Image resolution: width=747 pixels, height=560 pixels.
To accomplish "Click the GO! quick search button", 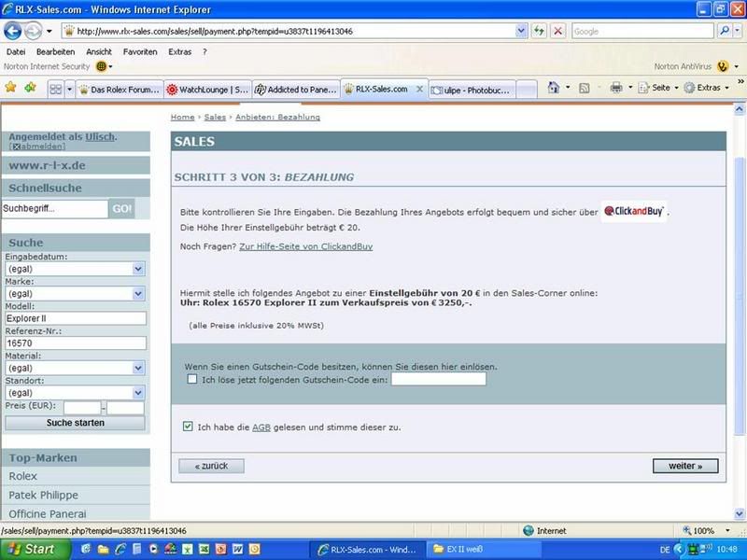I will pyautogui.click(x=121, y=208).
